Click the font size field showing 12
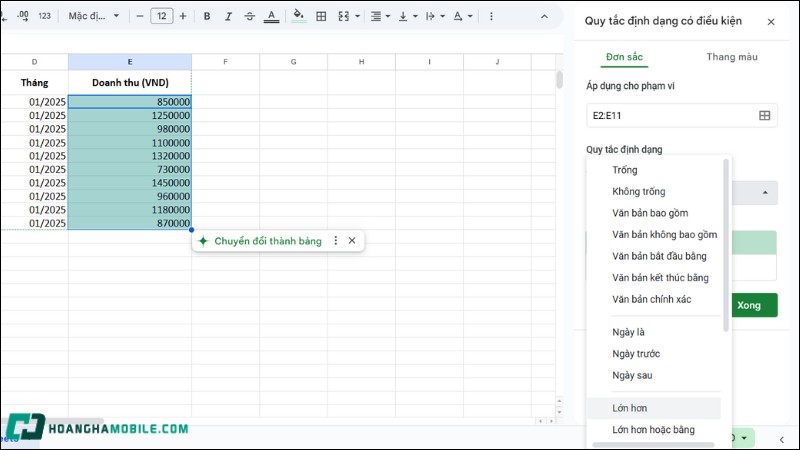This screenshot has height=450, width=800. click(x=161, y=16)
